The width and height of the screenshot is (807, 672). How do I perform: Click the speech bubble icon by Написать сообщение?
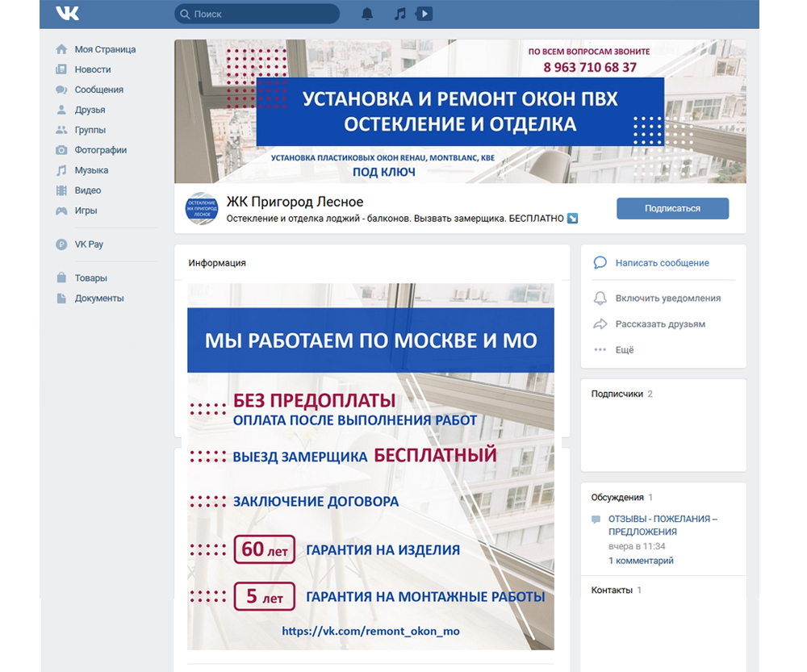coord(600,262)
